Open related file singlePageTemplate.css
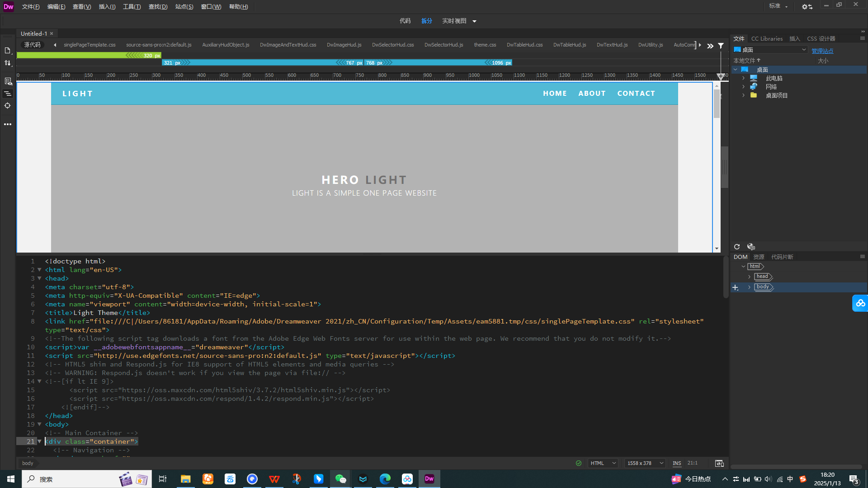 pos(90,45)
